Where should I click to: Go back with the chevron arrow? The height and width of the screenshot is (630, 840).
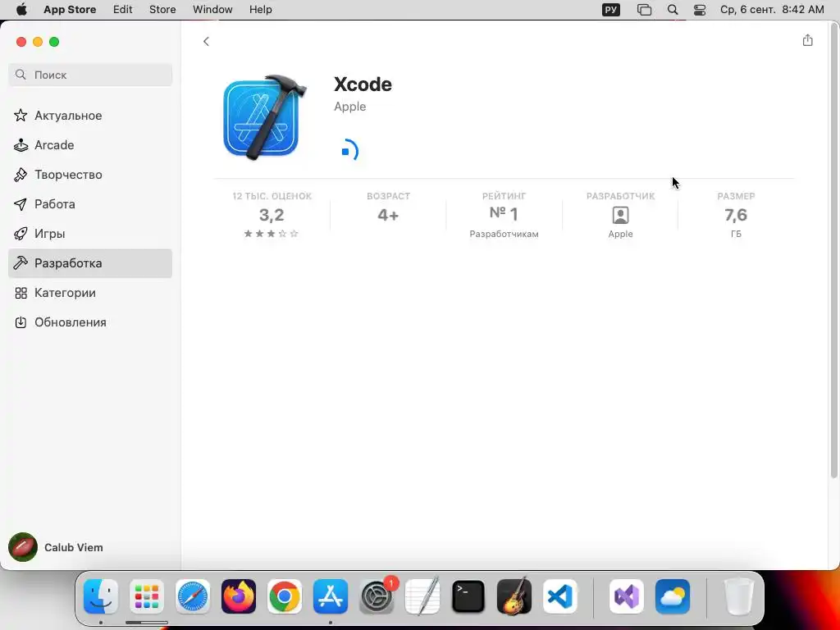coord(206,41)
